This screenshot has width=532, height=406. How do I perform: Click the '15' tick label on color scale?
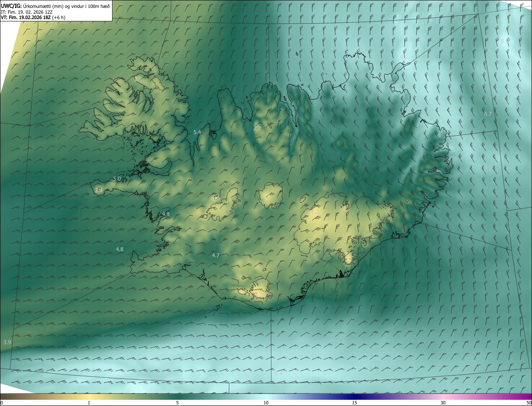(355, 403)
